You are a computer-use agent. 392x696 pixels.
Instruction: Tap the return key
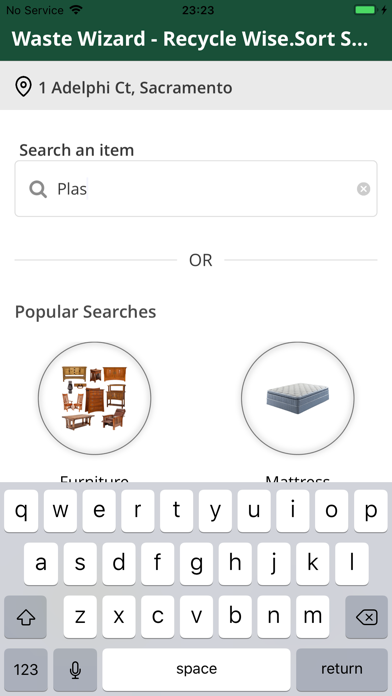tap(342, 669)
